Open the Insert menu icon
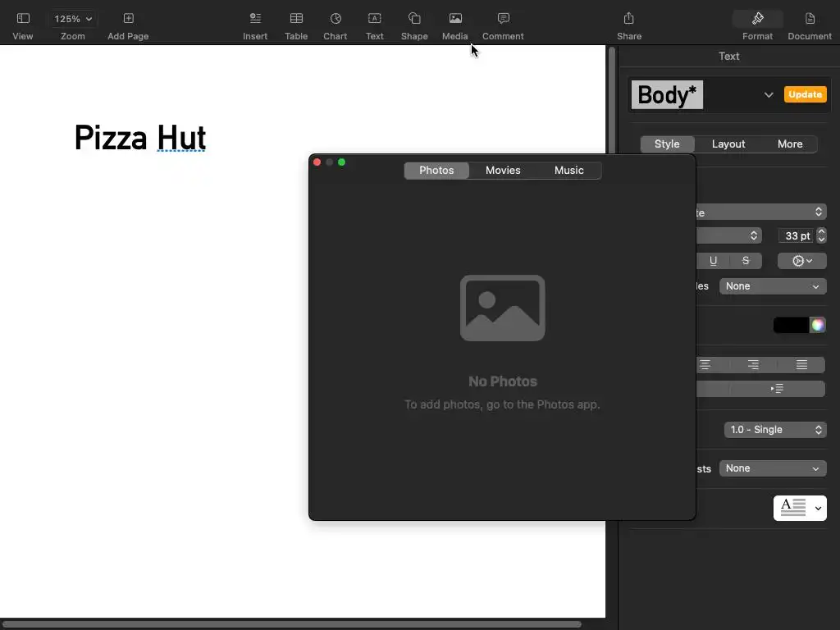Image resolution: width=840 pixels, height=630 pixels. 256,19
